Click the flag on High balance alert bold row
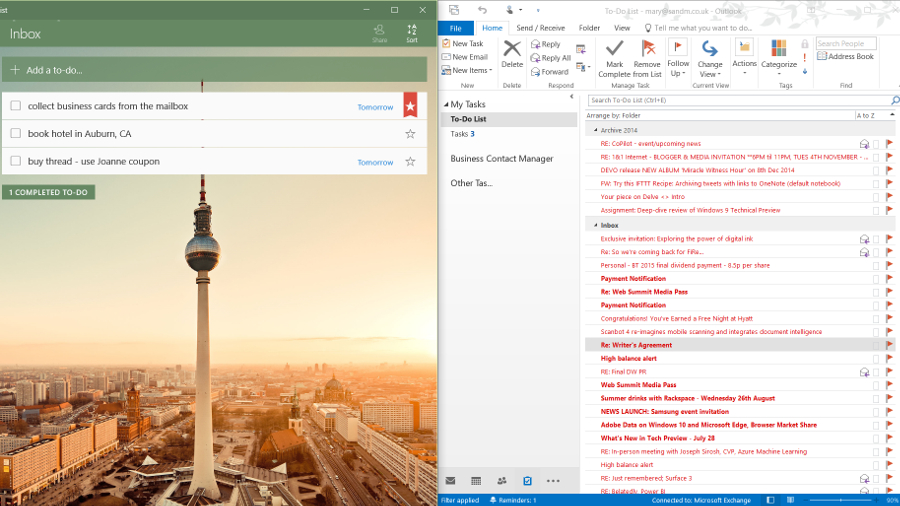 point(889,359)
